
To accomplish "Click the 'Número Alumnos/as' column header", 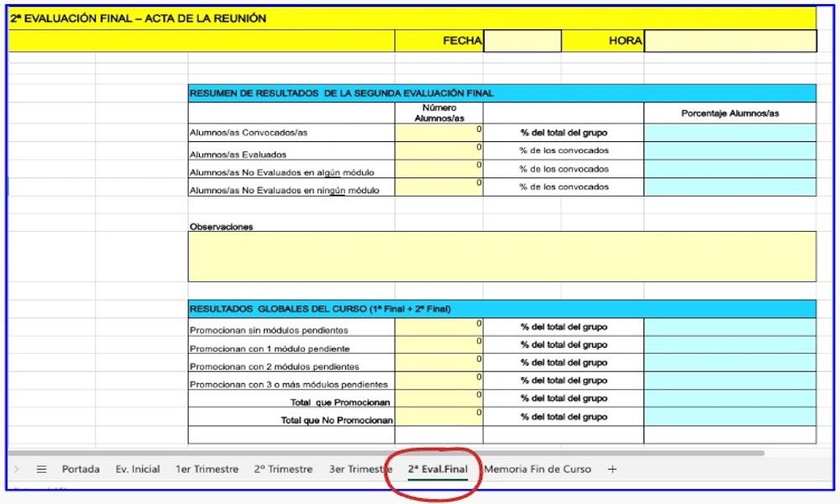I will click(x=439, y=113).
